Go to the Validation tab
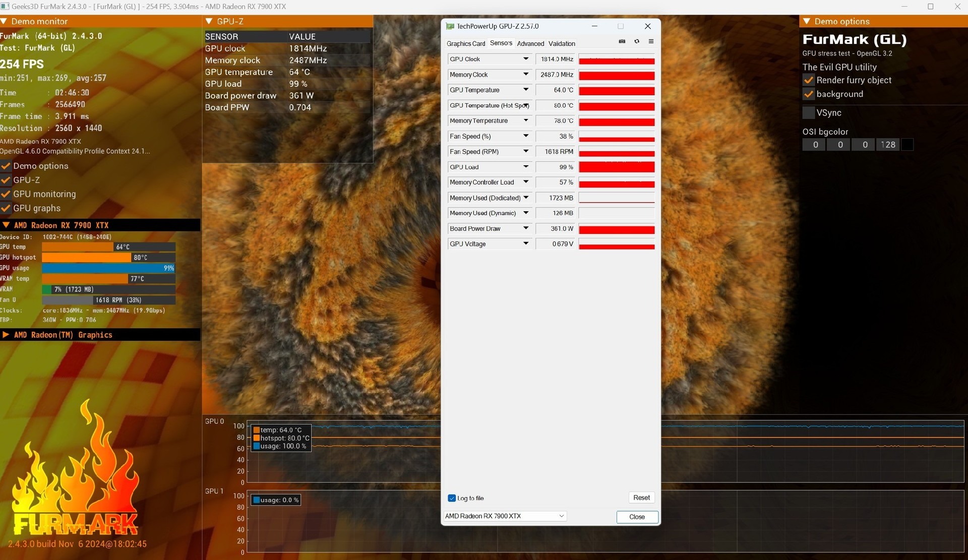Image resolution: width=968 pixels, height=560 pixels. point(562,44)
